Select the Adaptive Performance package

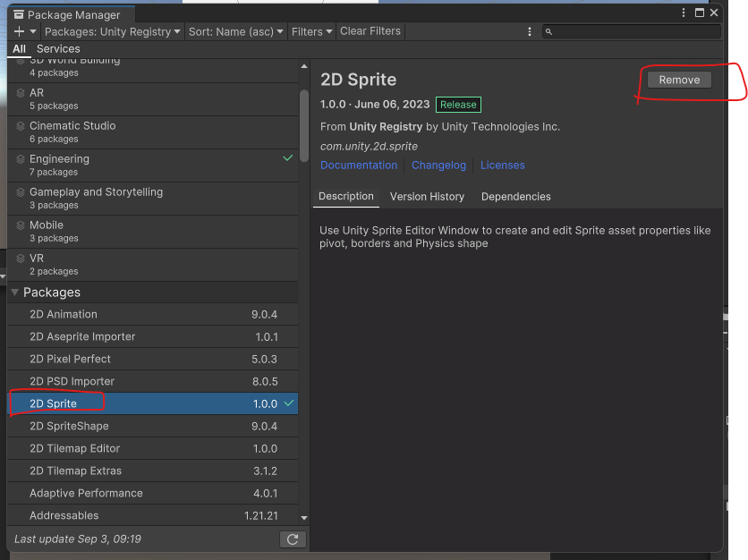pyautogui.click(x=153, y=493)
